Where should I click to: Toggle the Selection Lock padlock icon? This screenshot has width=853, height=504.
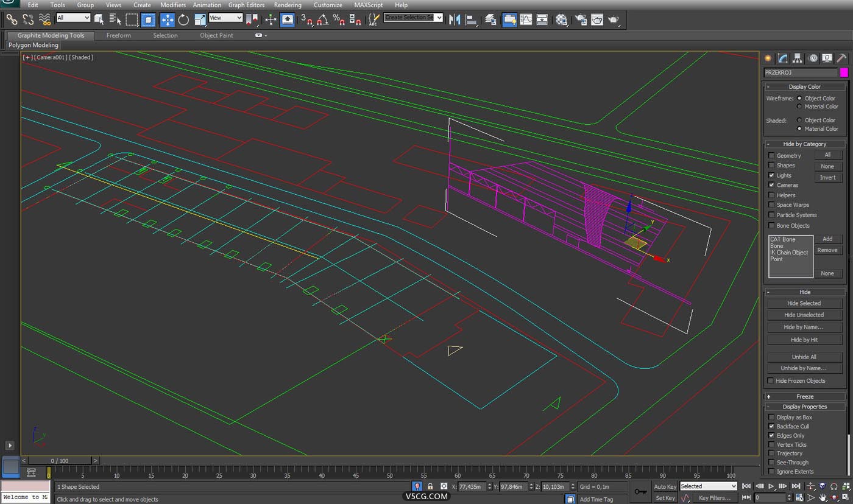click(x=430, y=486)
